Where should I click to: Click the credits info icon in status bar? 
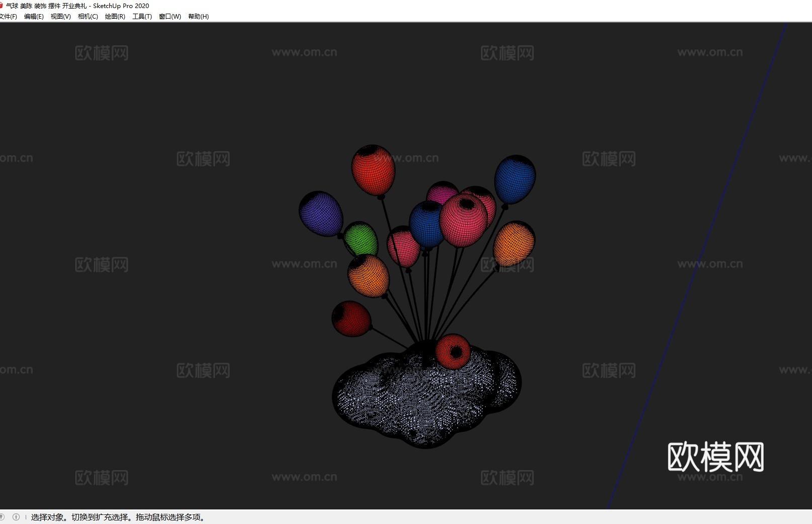16,517
